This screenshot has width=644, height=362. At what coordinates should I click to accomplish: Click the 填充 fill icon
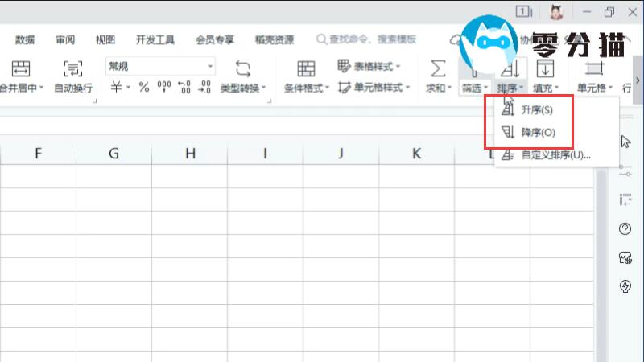tap(545, 68)
